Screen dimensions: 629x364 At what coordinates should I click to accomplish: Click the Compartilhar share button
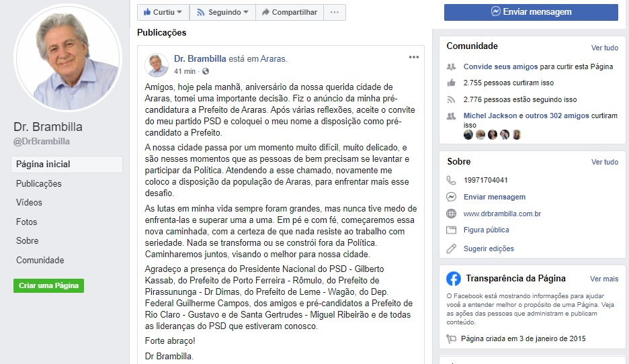point(290,12)
